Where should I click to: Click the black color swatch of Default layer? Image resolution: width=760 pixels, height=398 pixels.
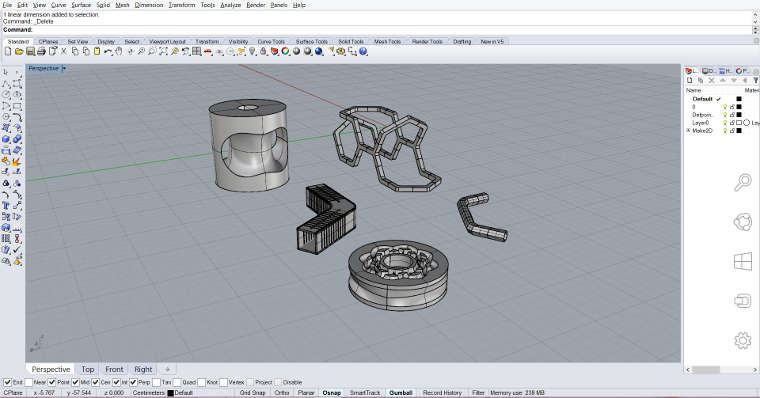coord(739,99)
